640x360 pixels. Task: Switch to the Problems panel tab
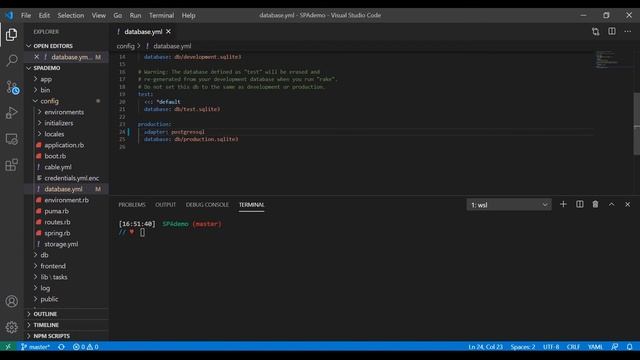coord(132,204)
